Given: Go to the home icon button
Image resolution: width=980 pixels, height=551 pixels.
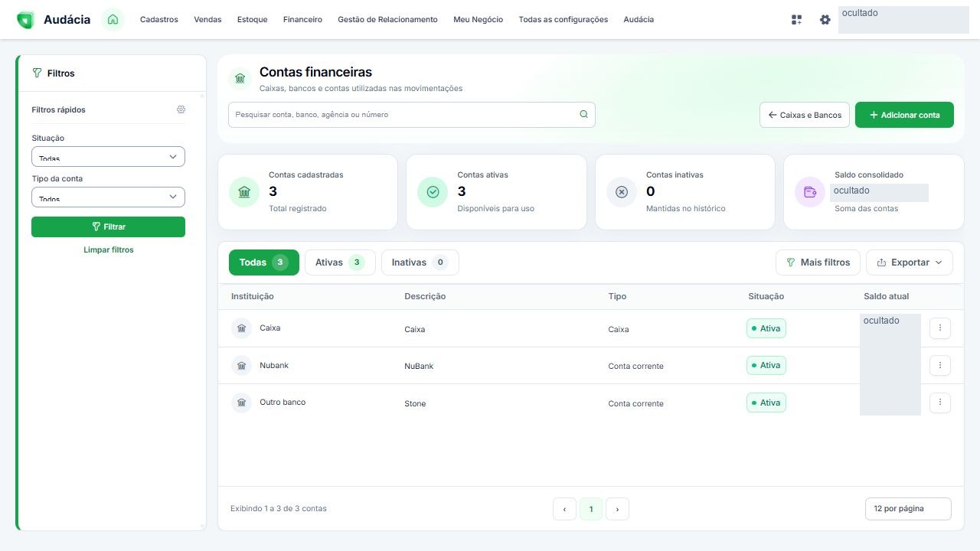Looking at the screenshot, I should click(x=113, y=20).
